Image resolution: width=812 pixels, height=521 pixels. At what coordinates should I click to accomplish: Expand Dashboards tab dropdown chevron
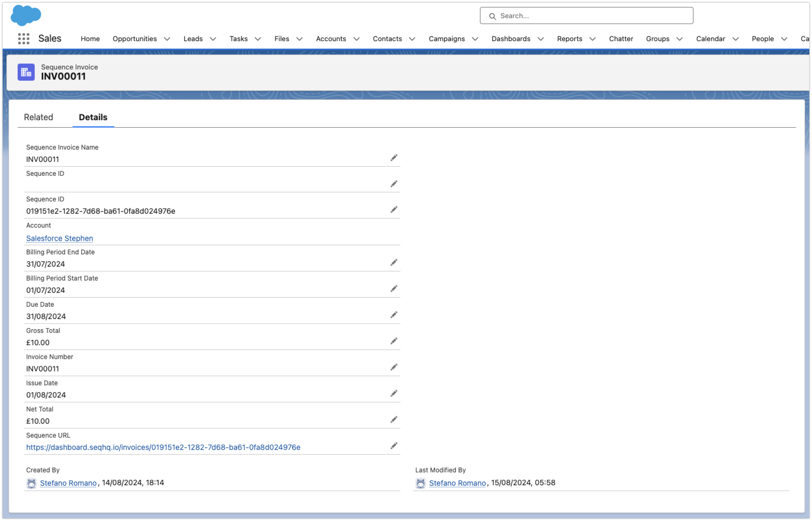coord(541,39)
